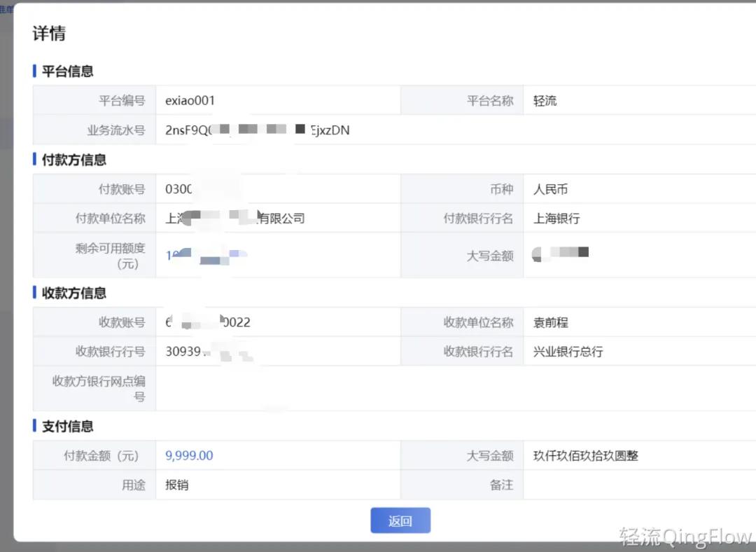Click the 收款银行行号 label
Screen dimensions: 756x552
click(111, 352)
